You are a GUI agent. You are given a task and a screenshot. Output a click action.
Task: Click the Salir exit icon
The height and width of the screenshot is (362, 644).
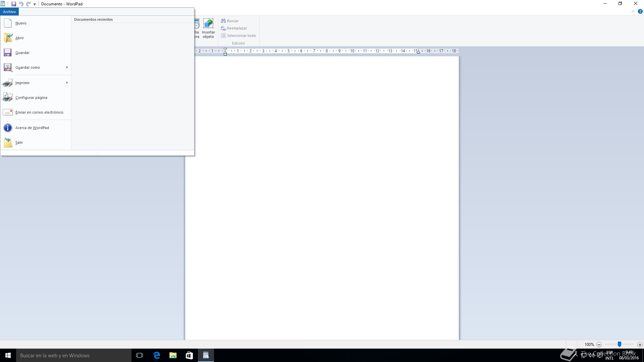point(8,142)
